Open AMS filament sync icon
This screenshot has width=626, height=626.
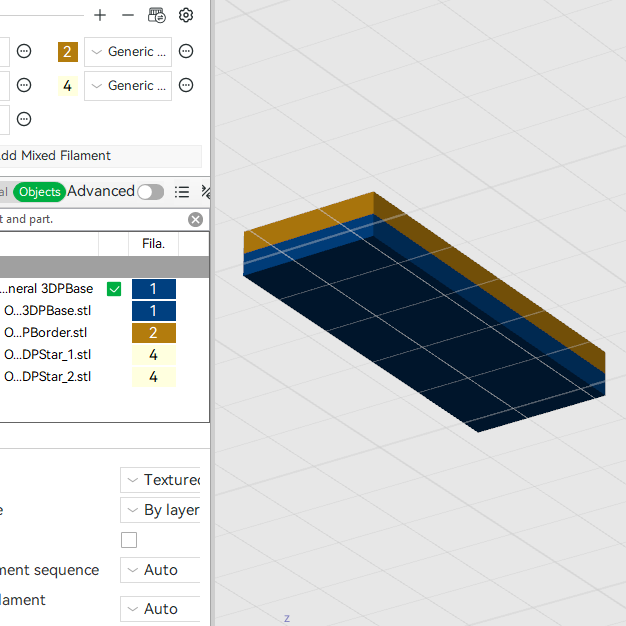[156, 16]
